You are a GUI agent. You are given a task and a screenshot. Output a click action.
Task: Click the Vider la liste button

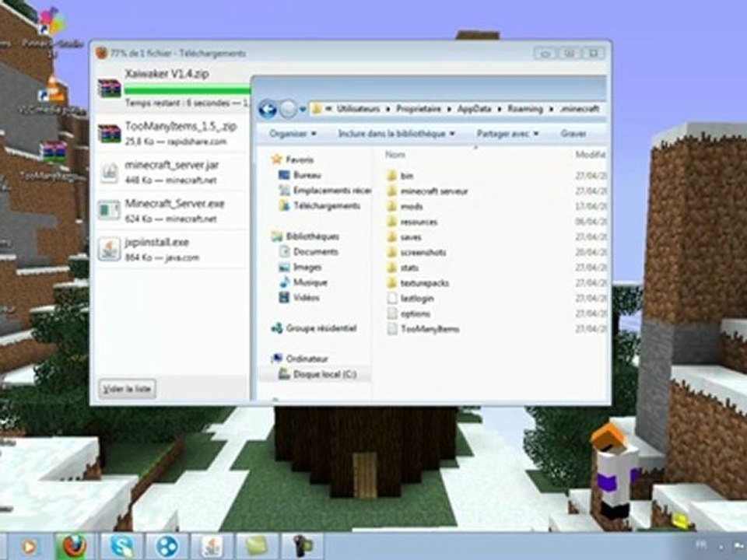[x=127, y=389]
